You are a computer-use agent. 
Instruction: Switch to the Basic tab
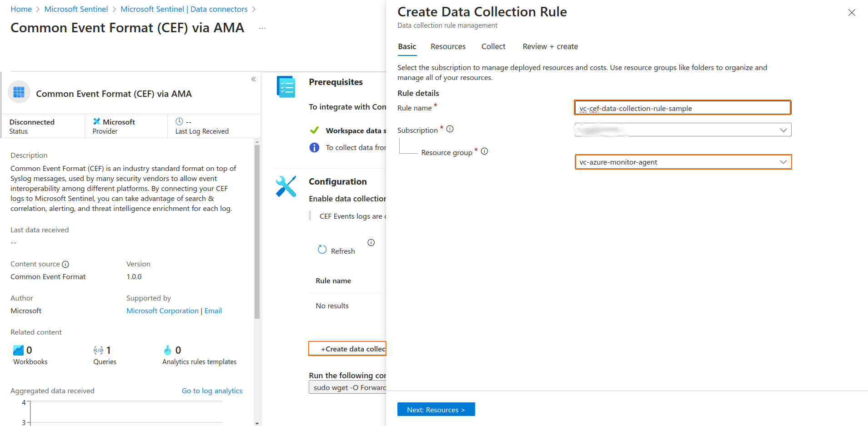(407, 46)
